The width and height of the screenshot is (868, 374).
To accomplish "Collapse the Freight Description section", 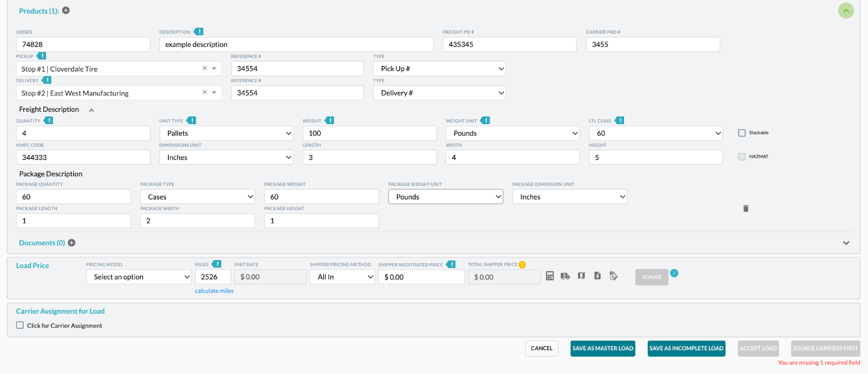I will [x=92, y=110].
